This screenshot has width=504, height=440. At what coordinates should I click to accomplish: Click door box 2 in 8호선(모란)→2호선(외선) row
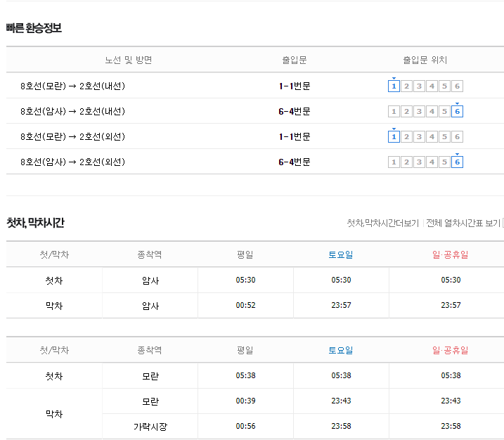[x=406, y=137]
